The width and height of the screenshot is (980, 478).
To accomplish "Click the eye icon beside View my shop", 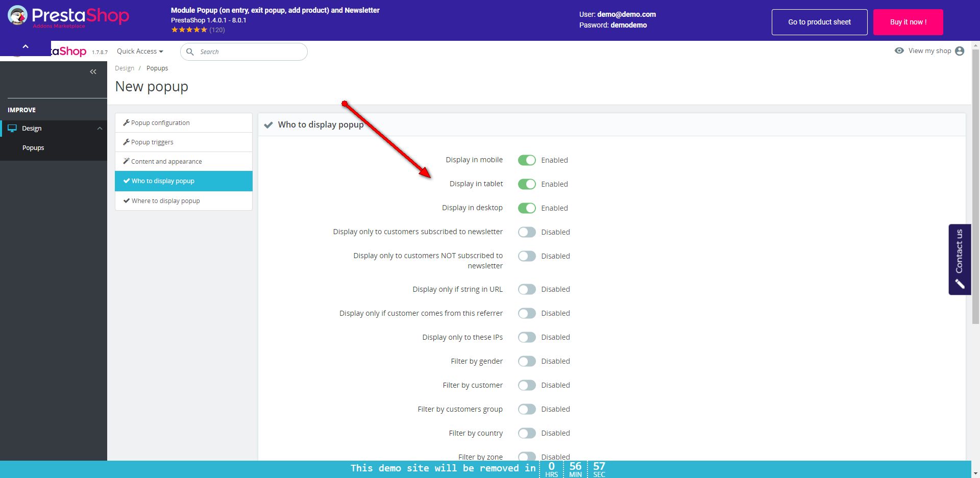I will [x=899, y=51].
